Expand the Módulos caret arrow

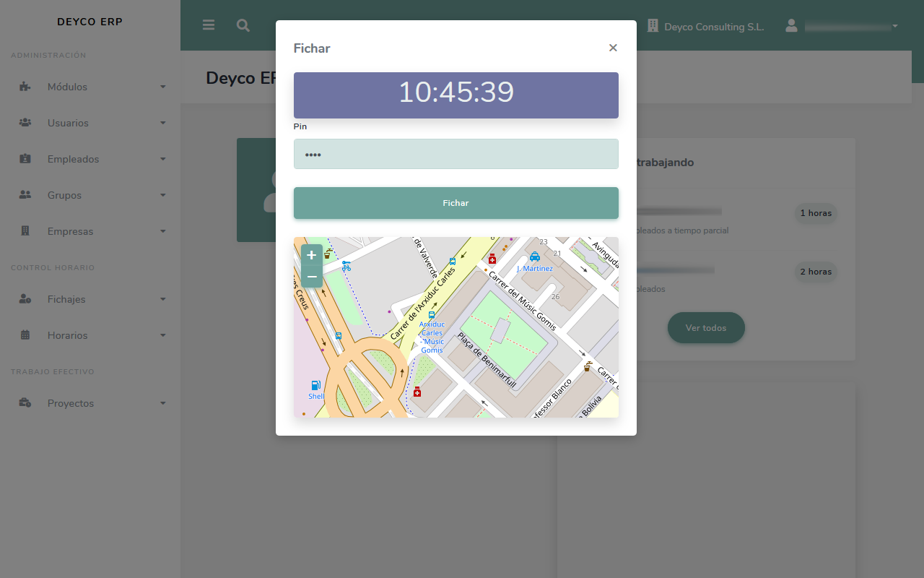tap(163, 87)
